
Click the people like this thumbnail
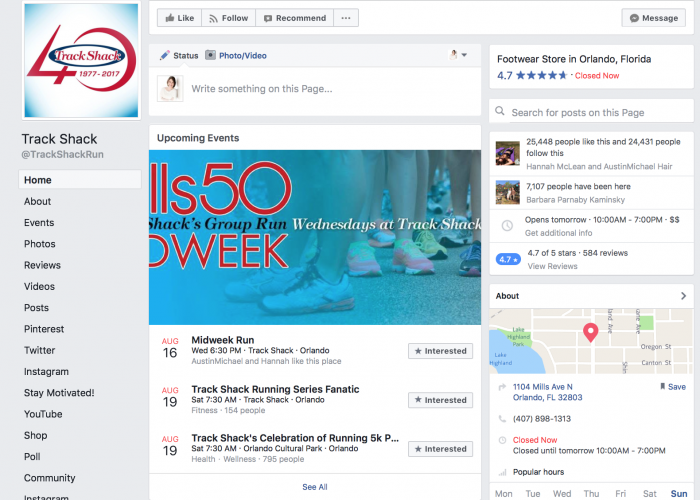click(x=508, y=153)
